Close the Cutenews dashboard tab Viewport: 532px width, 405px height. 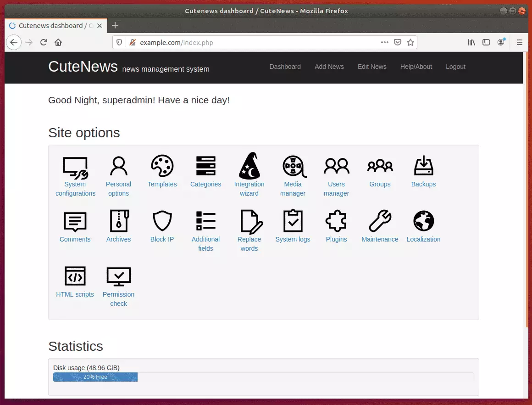click(x=100, y=26)
